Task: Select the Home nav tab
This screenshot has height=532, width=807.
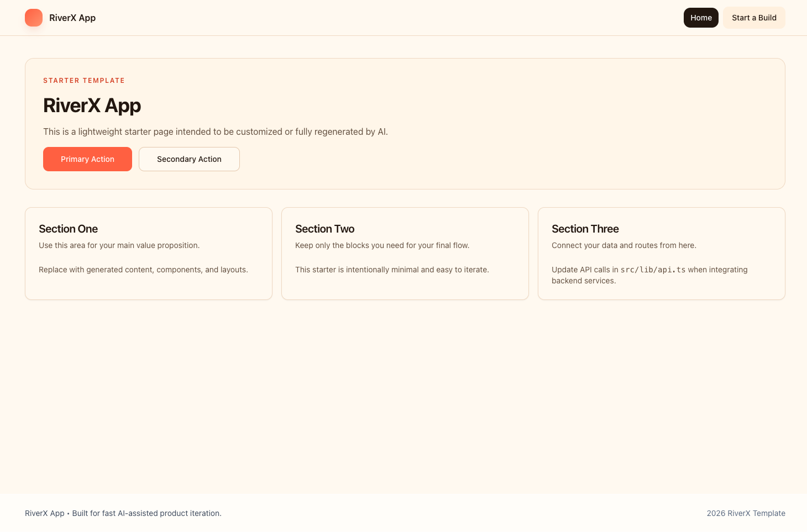Action: pyautogui.click(x=701, y=18)
